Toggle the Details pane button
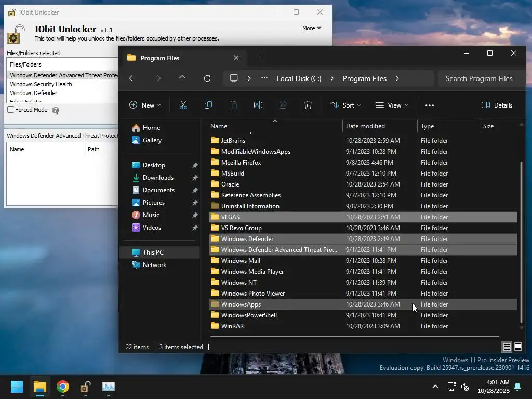 [497, 105]
